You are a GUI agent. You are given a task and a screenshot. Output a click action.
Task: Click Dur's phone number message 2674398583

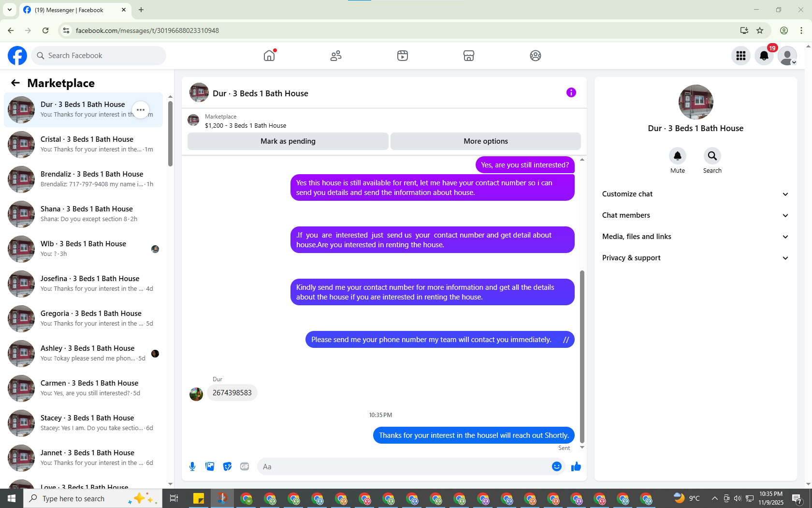[232, 393]
